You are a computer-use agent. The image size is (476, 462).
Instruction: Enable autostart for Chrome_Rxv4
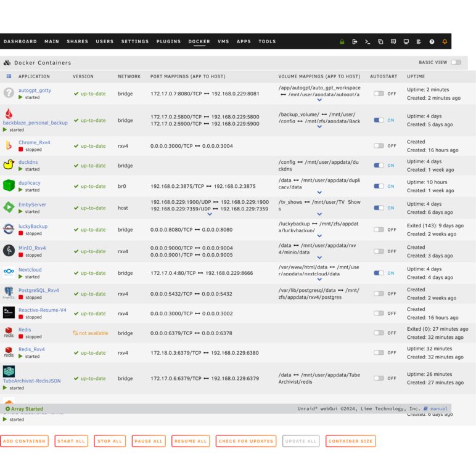(379, 145)
